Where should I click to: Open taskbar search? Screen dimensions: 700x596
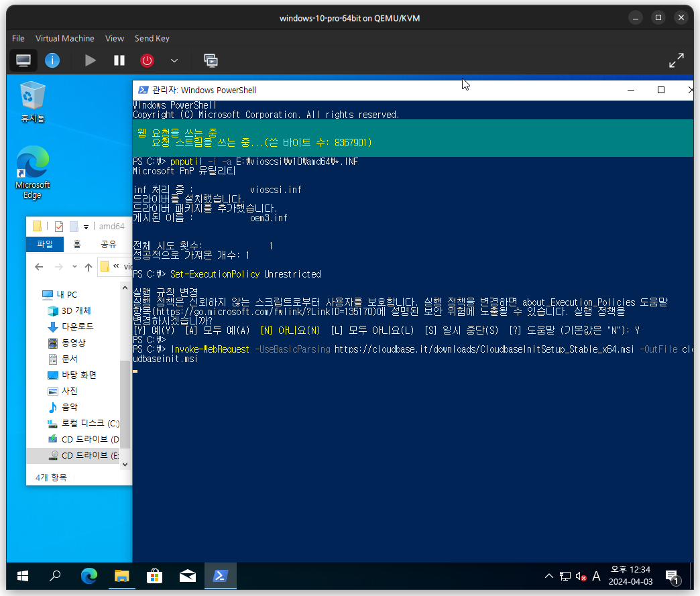click(55, 576)
